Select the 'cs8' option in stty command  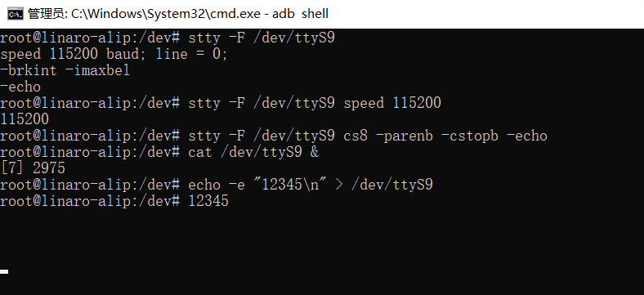pyautogui.click(x=356, y=136)
